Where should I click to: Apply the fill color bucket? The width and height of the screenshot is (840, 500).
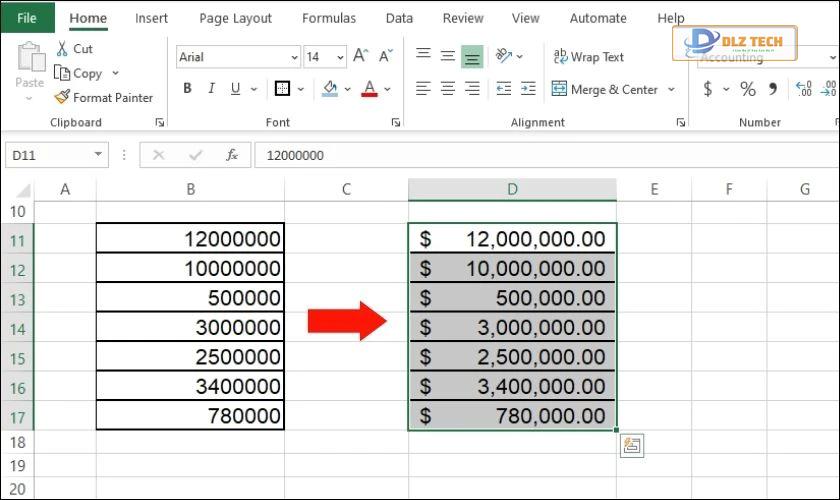(x=330, y=88)
